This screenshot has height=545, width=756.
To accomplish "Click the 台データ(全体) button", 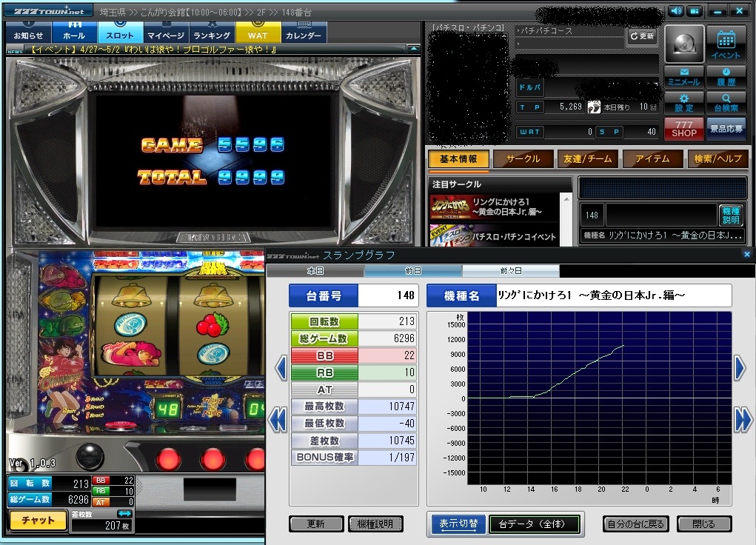I will 534,524.
